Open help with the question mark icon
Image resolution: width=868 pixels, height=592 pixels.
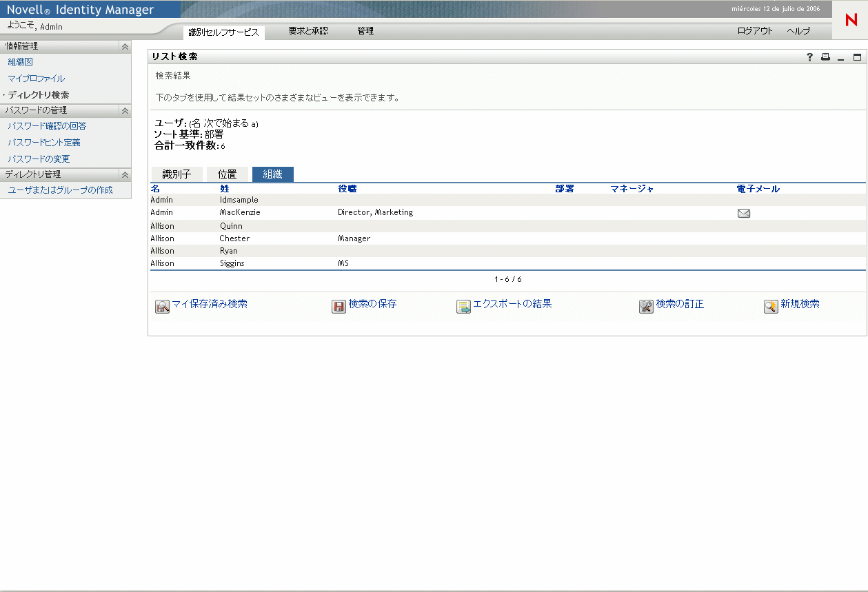point(809,57)
